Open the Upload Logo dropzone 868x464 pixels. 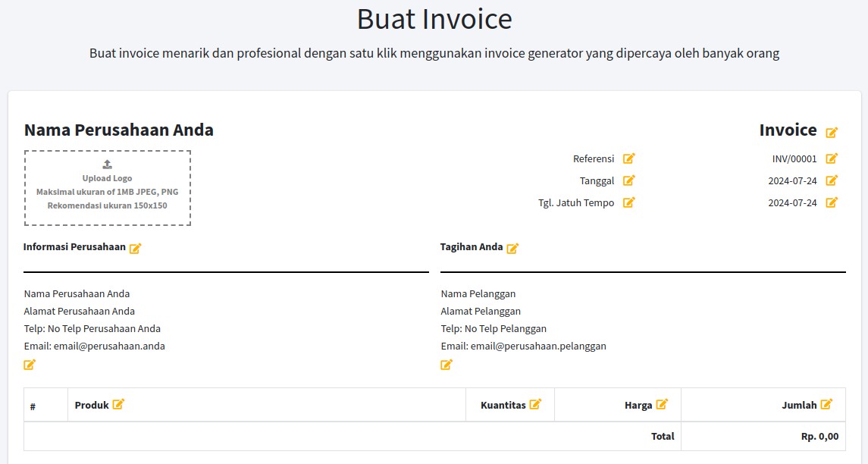click(x=108, y=188)
